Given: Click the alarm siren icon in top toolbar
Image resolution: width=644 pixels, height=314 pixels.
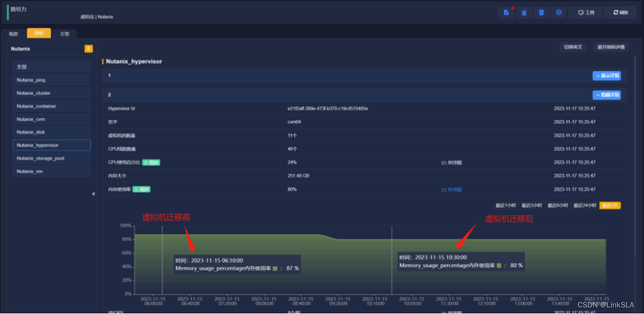Looking at the screenshot, I should (524, 13).
